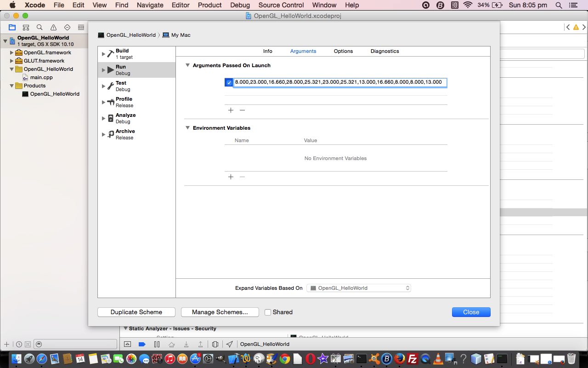Image resolution: width=588 pixels, height=368 pixels.
Task: Open the Symbol navigator hierarchy icon
Action: (26, 28)
